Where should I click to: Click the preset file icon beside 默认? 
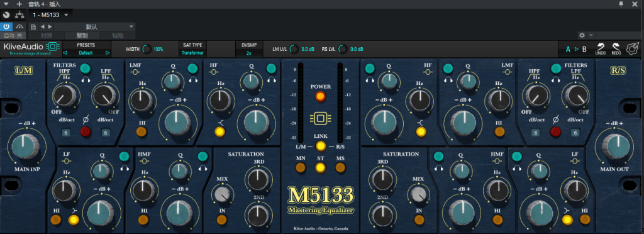(33, 26)
